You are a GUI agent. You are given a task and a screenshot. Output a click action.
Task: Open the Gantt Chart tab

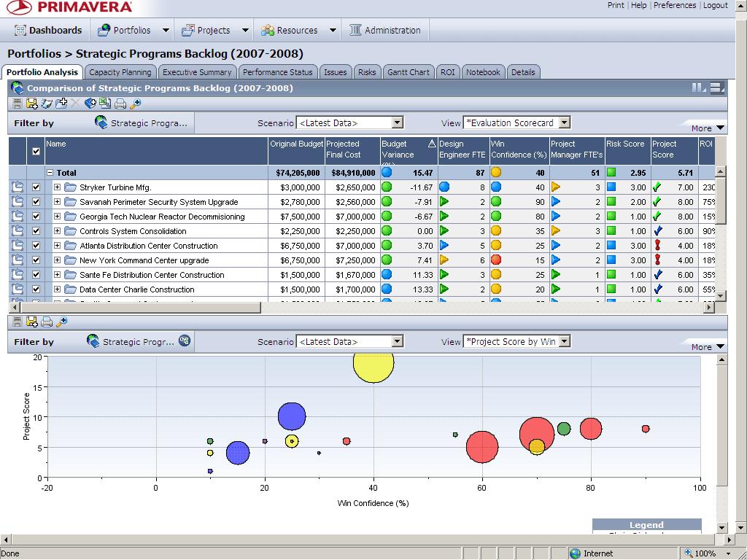pos(409,72)
